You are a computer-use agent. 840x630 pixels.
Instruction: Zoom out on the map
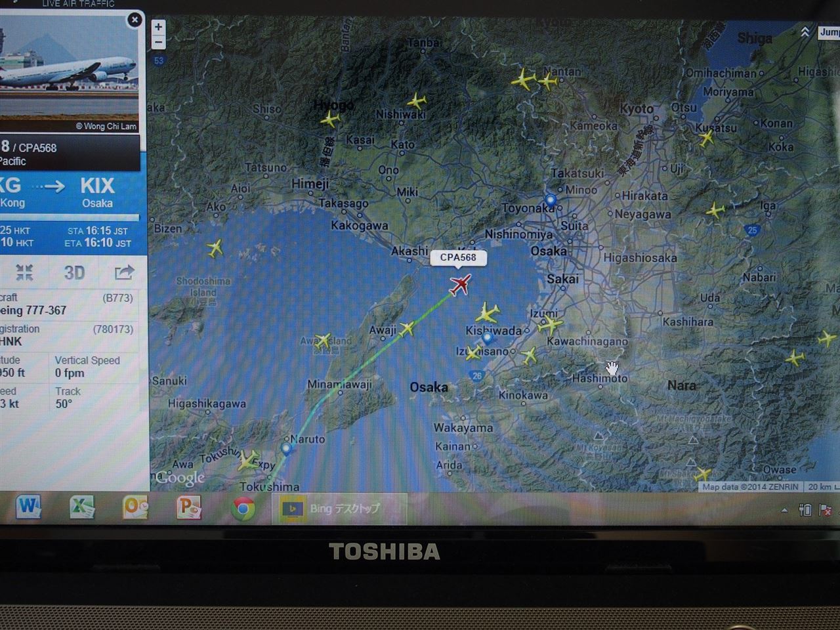point(158,42)
